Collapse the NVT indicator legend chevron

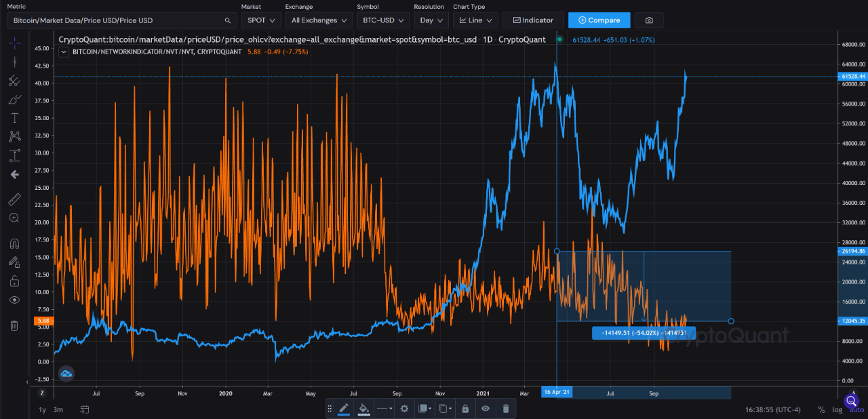pyautogui.click(x=64, y=52)
